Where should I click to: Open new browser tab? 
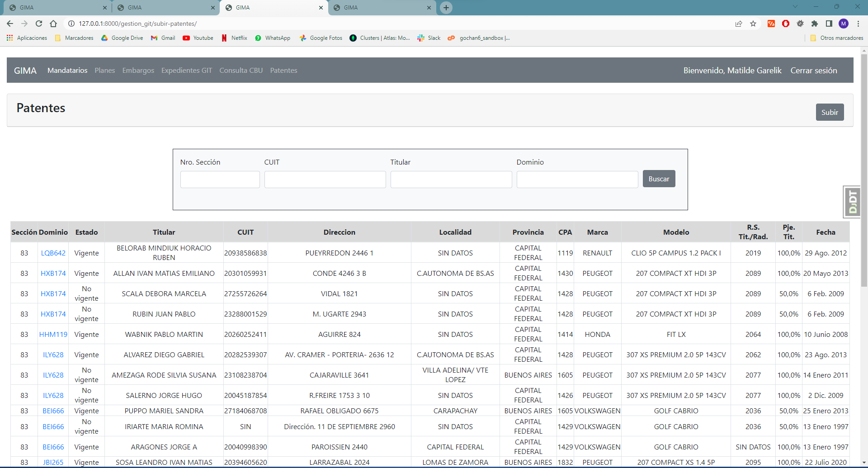[x=446, y=8]
